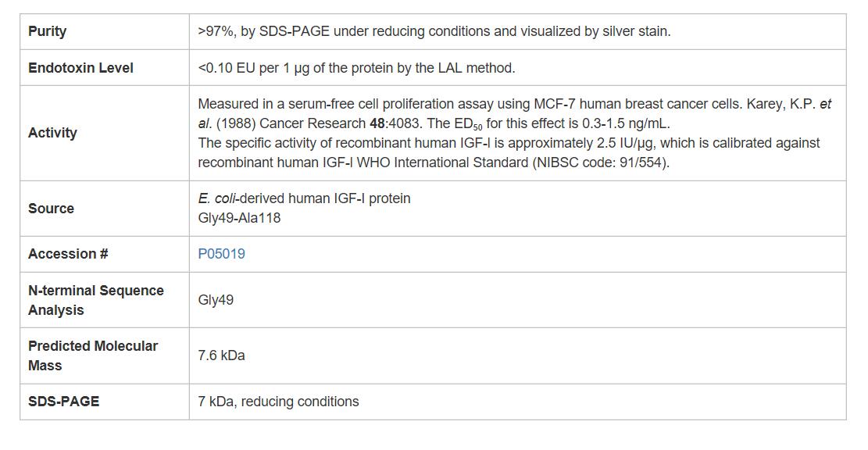Click the Gly49 N-terminal value

[216, 300]
